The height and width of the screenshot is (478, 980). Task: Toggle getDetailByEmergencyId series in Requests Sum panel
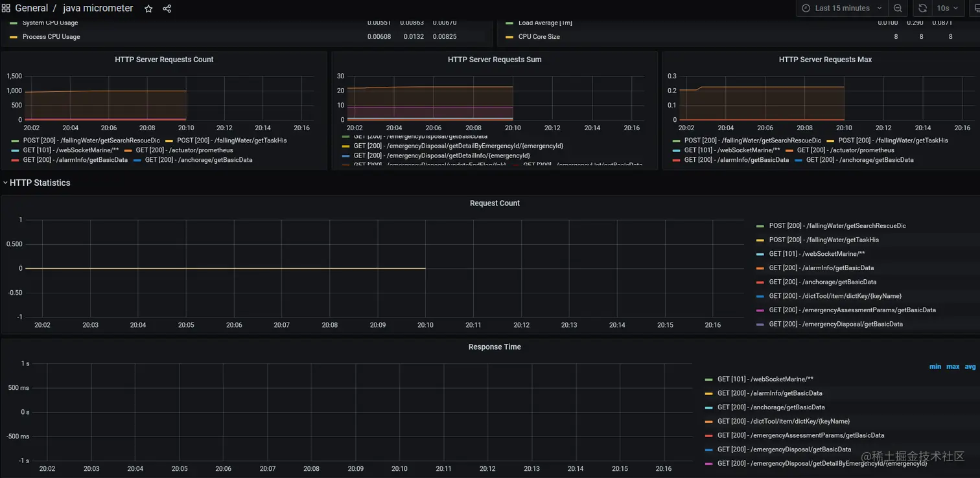coord(458,146)
